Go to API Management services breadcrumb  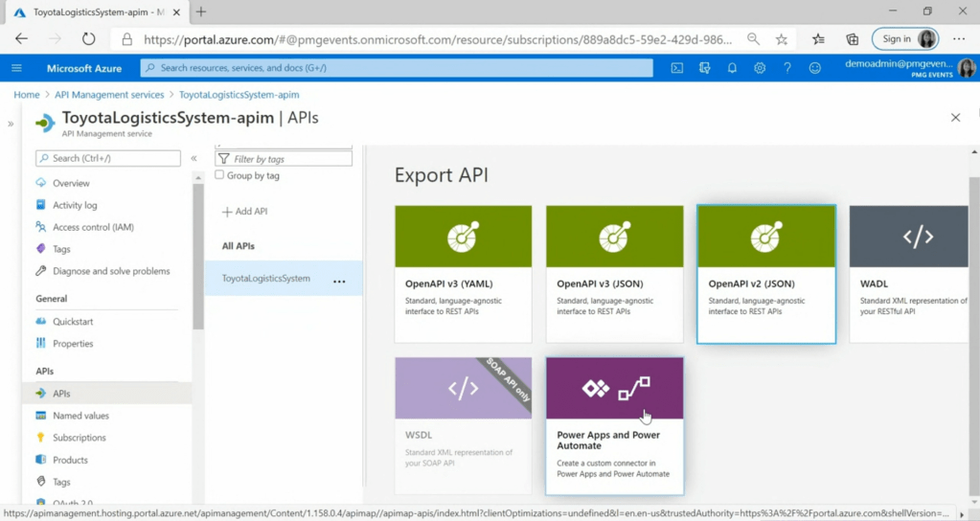(x=109, y=95)
